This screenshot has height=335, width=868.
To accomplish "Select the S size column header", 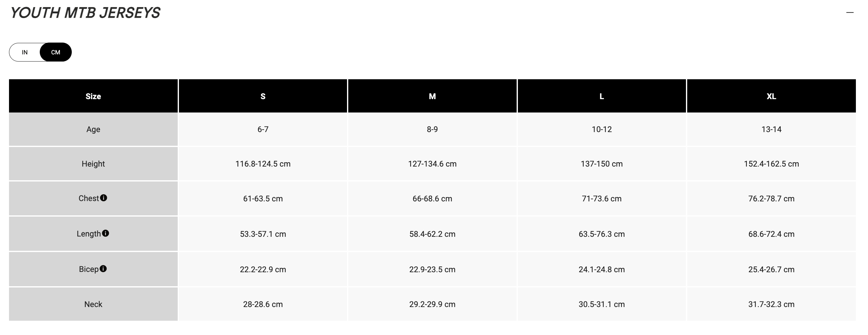I will tap(263, 96).
